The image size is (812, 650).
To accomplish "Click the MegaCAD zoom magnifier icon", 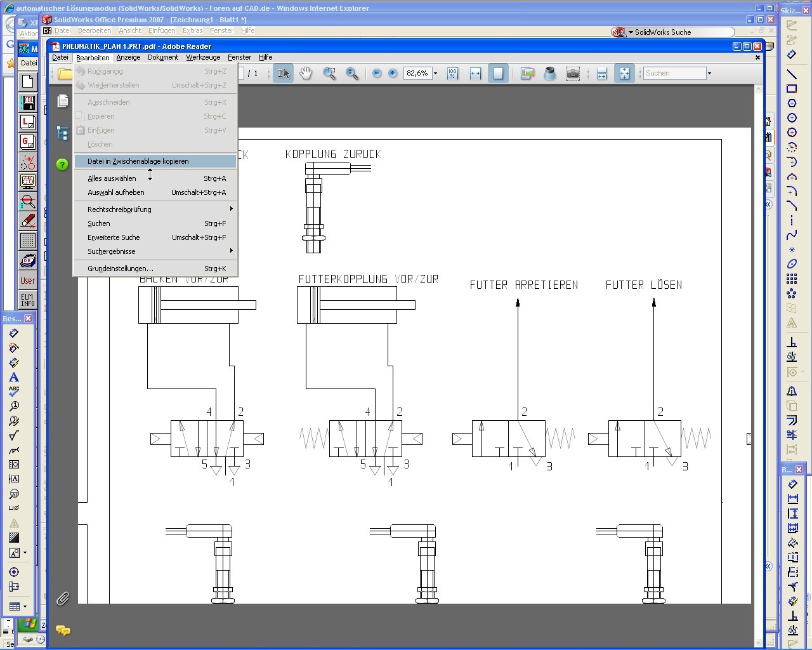I will (x=27, y=202).
